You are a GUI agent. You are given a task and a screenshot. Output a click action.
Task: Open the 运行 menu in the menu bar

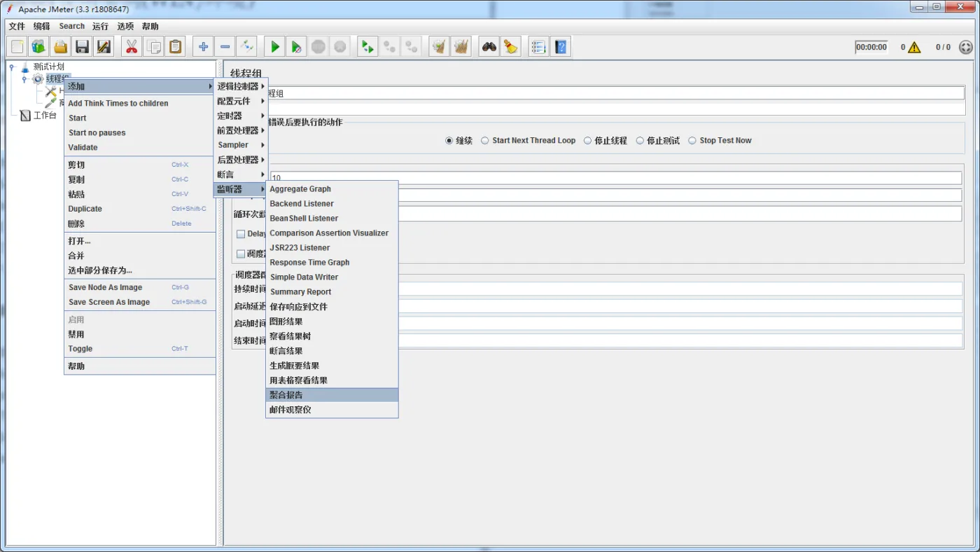[100, 27]
